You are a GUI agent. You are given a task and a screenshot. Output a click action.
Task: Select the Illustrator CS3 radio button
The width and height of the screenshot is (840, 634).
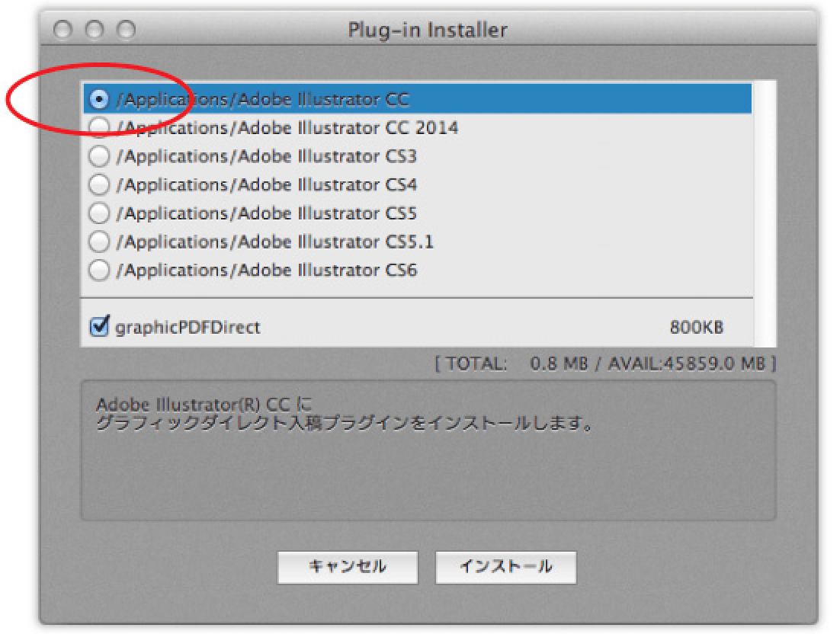[99, 156]
